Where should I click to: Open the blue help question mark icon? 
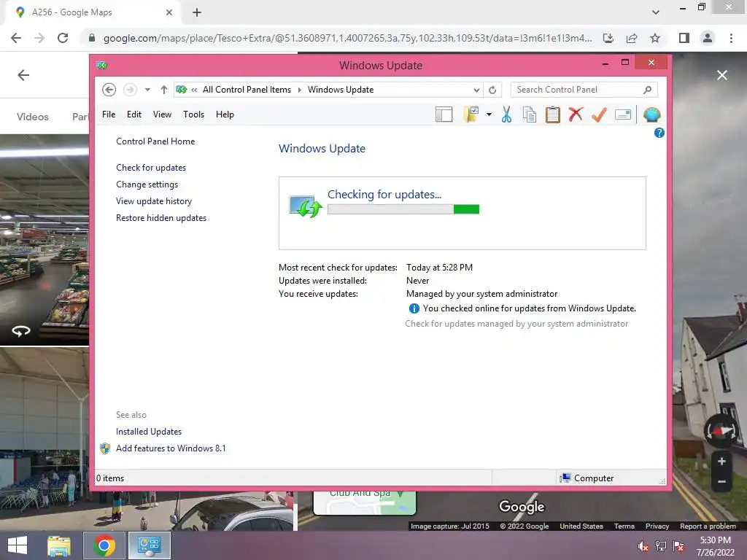[x=659, y=133]
